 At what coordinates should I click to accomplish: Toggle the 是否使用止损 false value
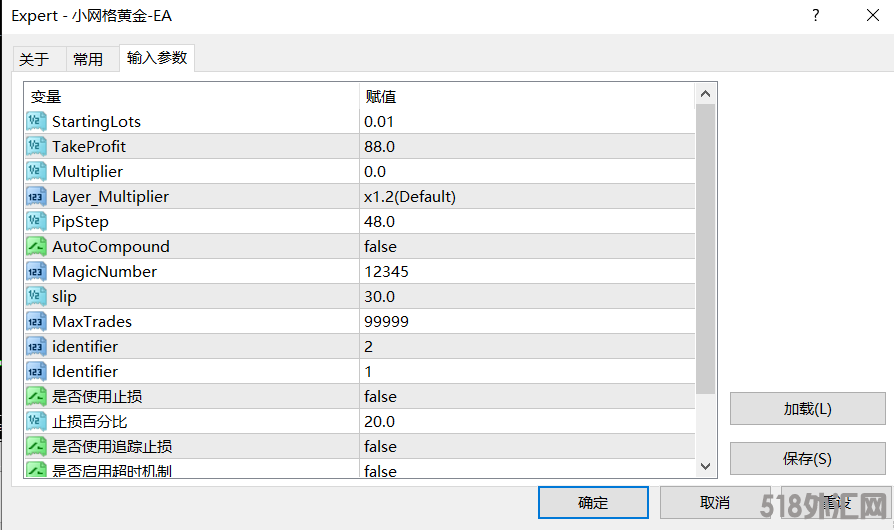(380, 397)
